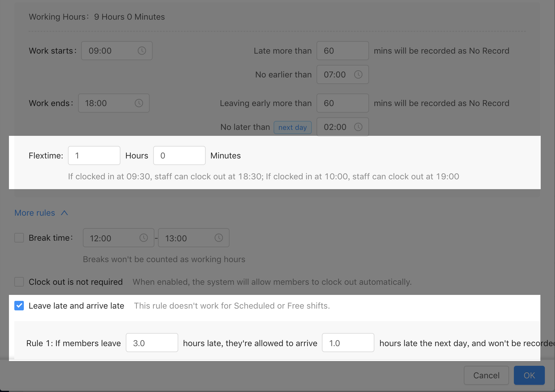
Task: Select the Leaving early 60 mins field
Action: tap(342, 103)
